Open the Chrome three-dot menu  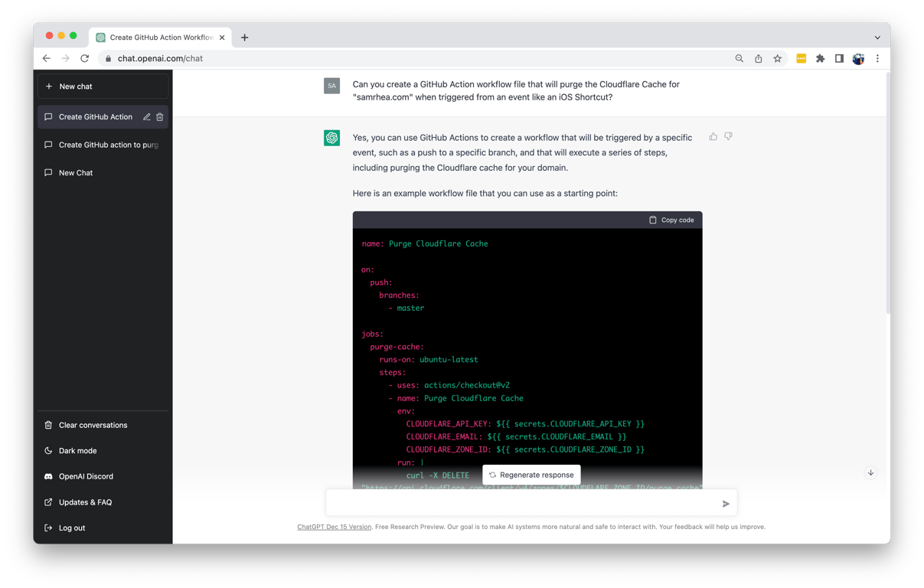pos(877,58)
